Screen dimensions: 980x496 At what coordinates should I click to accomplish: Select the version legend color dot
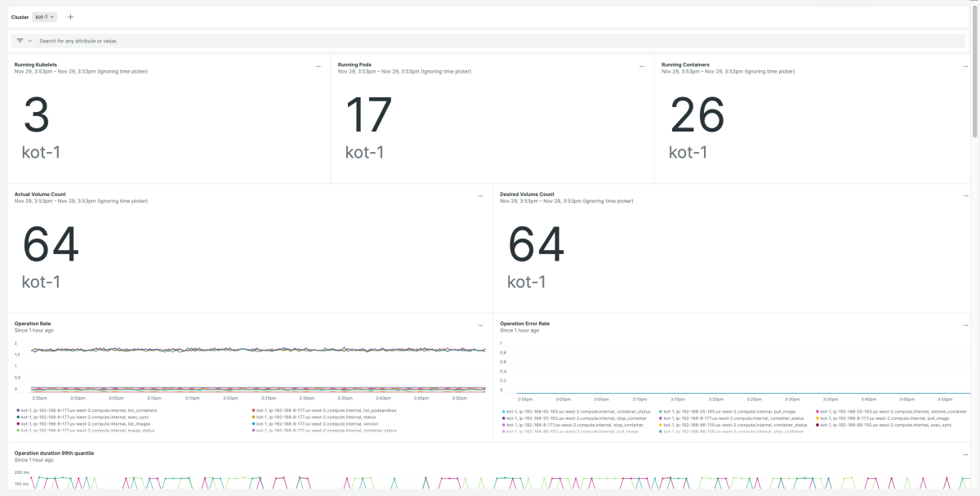[254, 424]
